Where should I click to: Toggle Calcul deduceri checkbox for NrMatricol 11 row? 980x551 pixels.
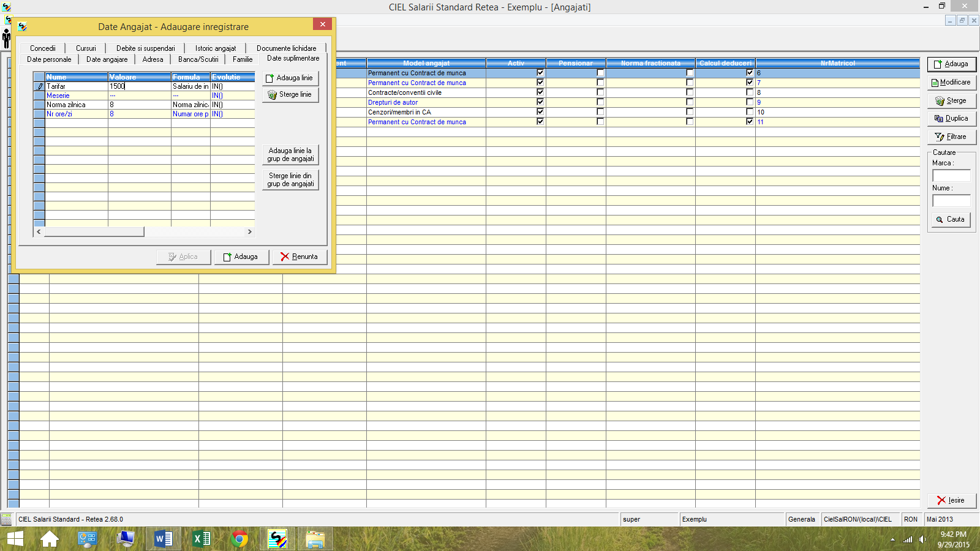pyautogui.click(x=750, y=122)
